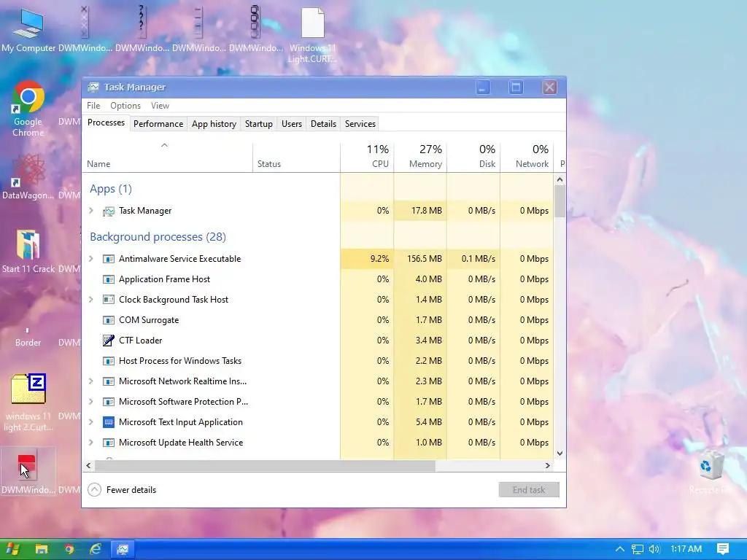This screenshot has width=747, height=560.
Task: Switch to the Users tab
Action: [x=292, y=124]
